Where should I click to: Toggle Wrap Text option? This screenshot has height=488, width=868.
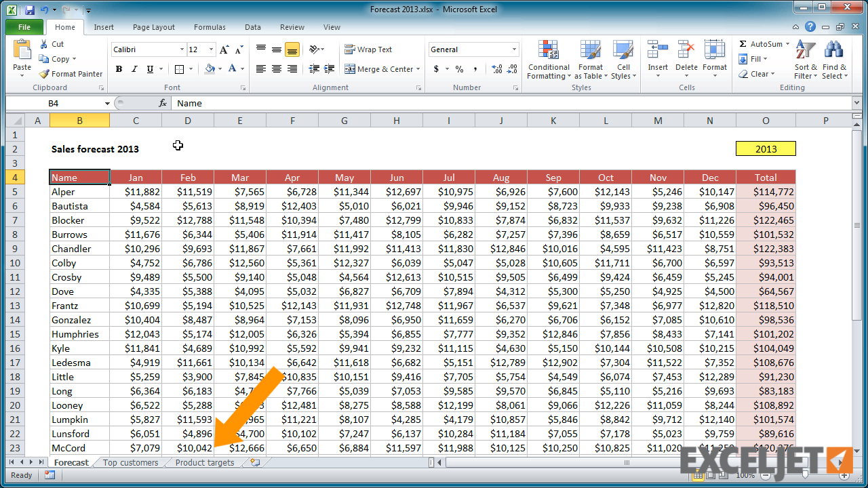[368, 49]
